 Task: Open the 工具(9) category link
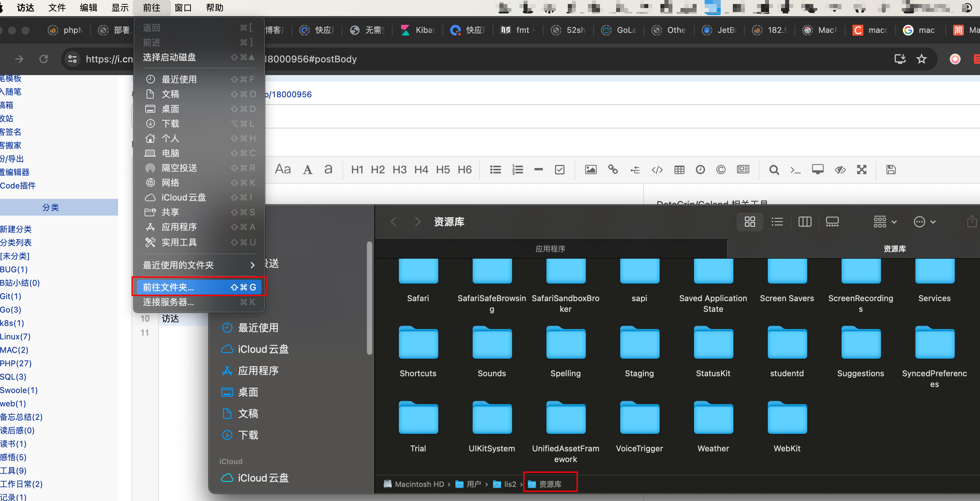13,471
